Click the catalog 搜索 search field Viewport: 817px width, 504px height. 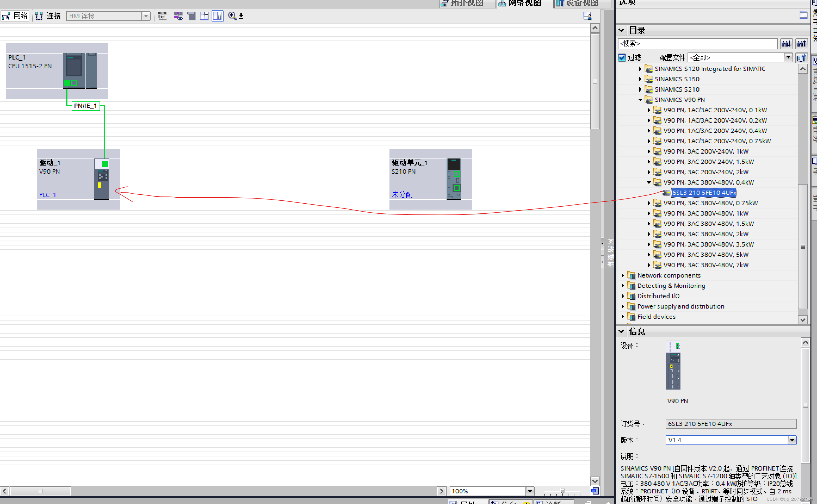pos(698,44)
